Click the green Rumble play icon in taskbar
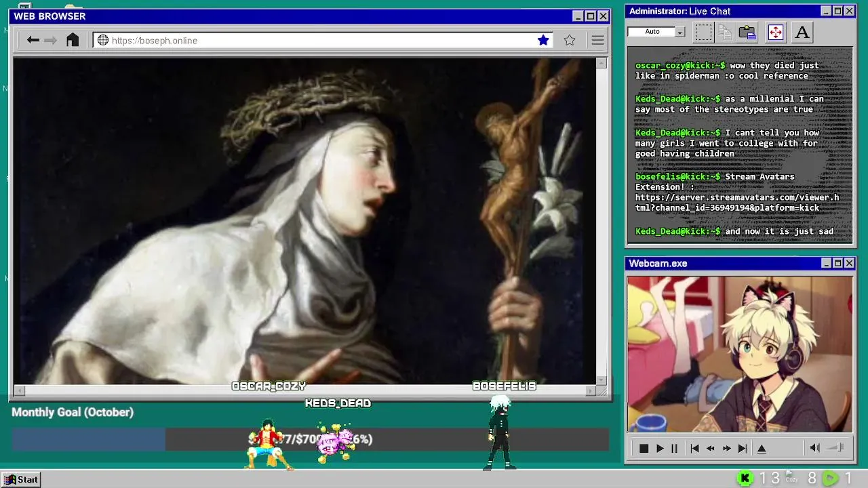868x488 pixels. pyautogui.click(x=829, y=479)
